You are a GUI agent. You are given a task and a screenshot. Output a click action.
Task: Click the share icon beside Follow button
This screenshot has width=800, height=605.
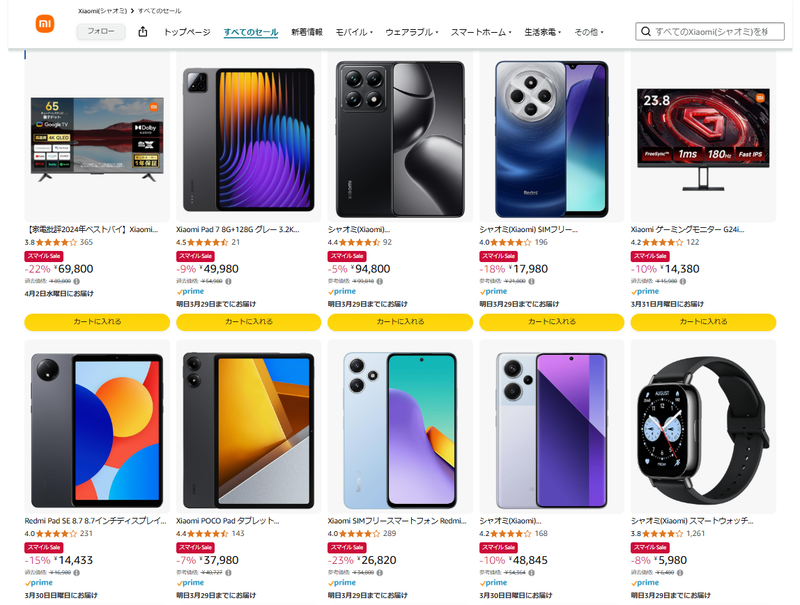point(143,32)
